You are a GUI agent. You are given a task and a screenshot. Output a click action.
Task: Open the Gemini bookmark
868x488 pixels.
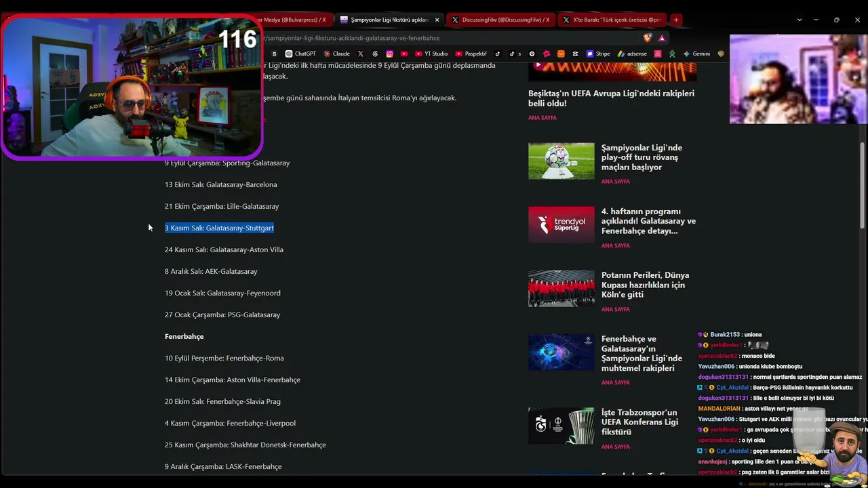tap(696, 54)
